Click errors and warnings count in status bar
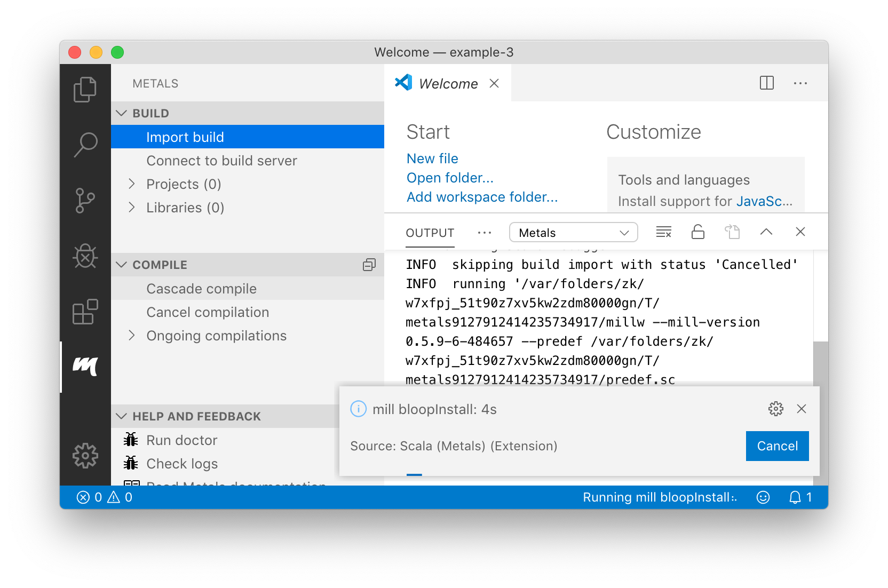 pyautogui.click(x=105, y=497)
